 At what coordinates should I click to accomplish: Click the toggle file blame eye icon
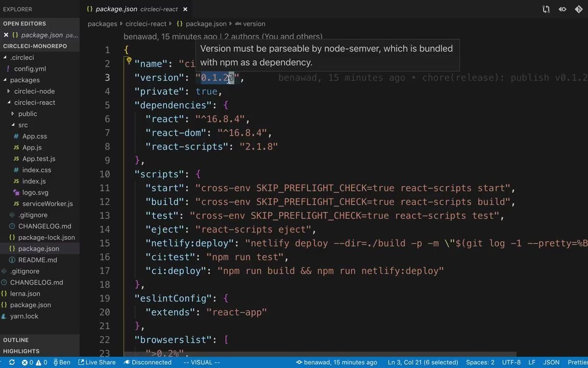point(562,9)
